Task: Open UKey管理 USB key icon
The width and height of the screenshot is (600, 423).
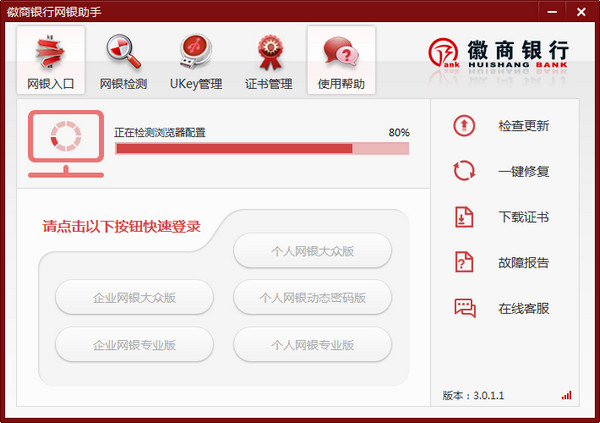Action: pos(196,52)
